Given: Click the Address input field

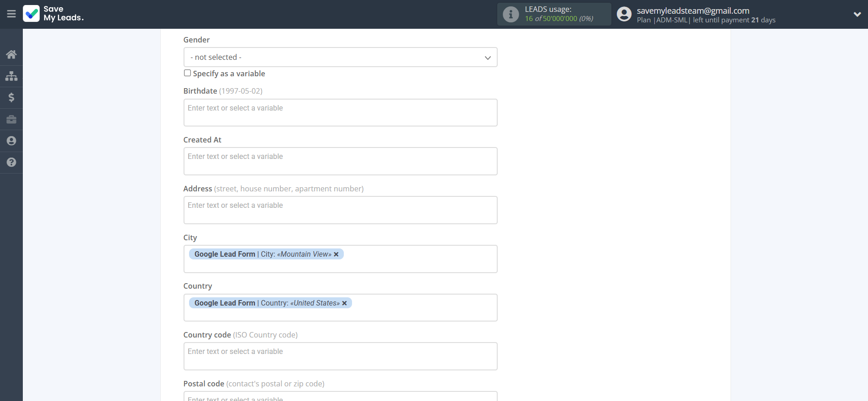Looking at the screenshot, I should coord(340,210).
